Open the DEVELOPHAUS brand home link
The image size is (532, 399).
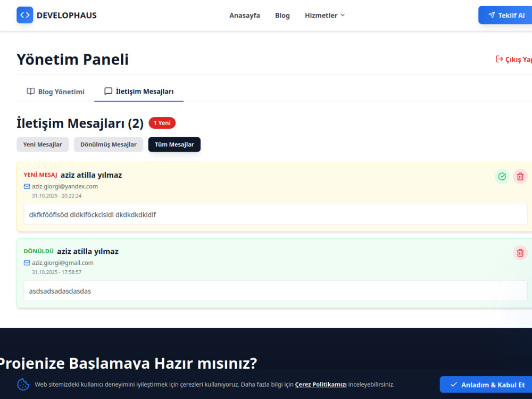(57, 15)
